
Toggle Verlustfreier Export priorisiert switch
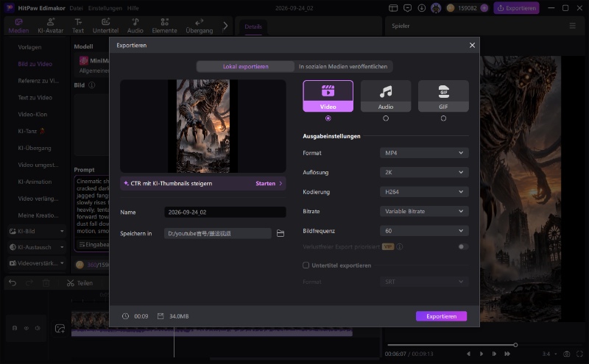pyautogui.click(x=463, y=246)
